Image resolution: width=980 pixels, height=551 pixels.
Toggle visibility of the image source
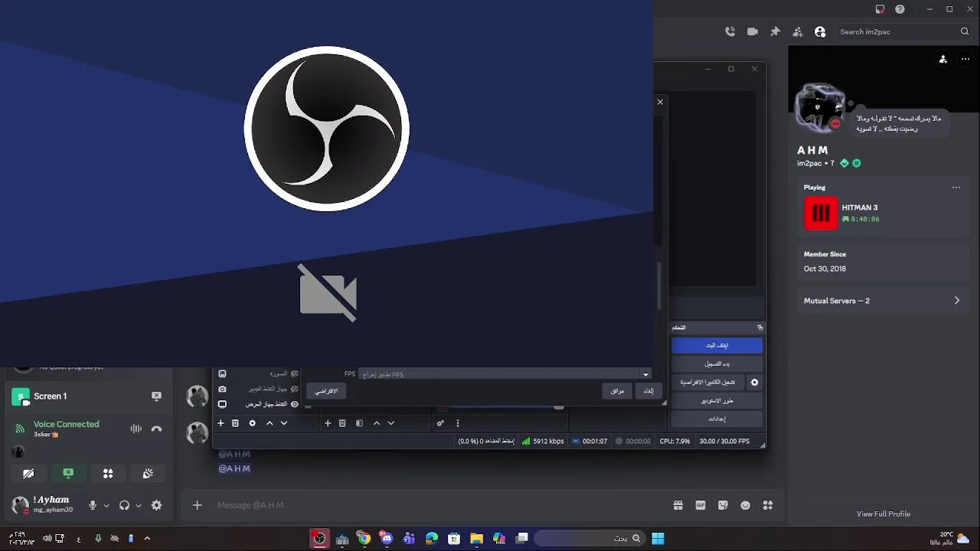tap(295, 373)
